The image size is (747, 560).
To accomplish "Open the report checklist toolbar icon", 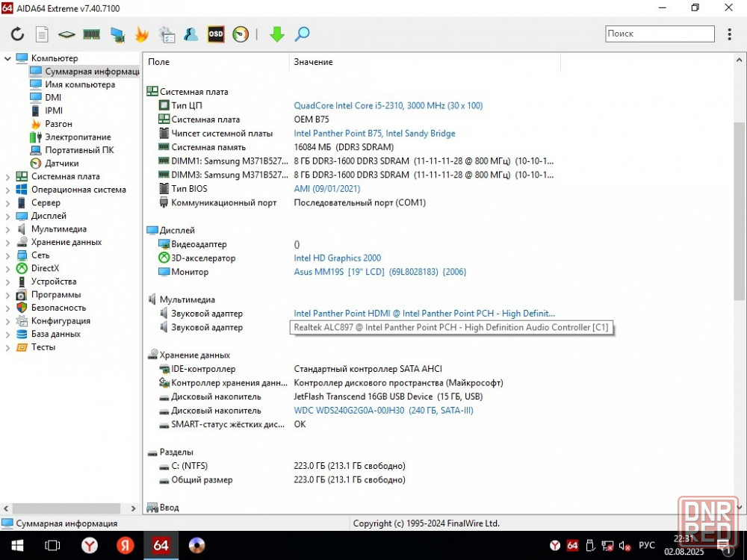I will [x=167, y=34].
